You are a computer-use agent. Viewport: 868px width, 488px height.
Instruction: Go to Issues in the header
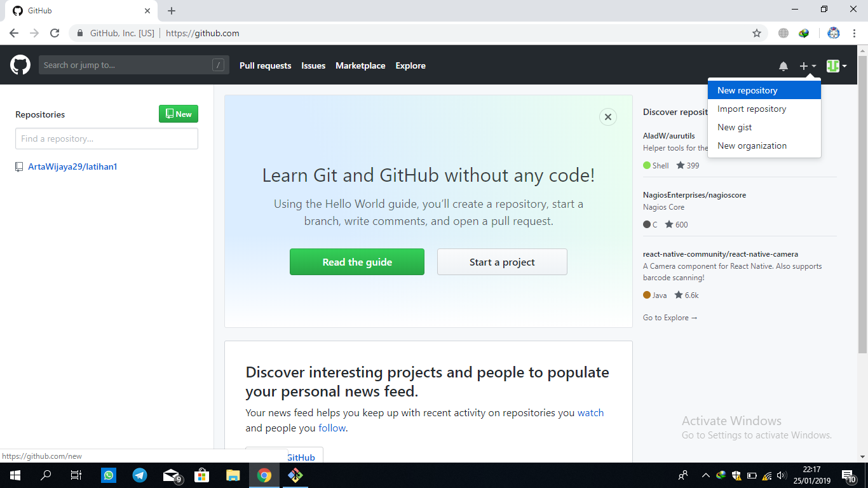(x=313, y=65)
